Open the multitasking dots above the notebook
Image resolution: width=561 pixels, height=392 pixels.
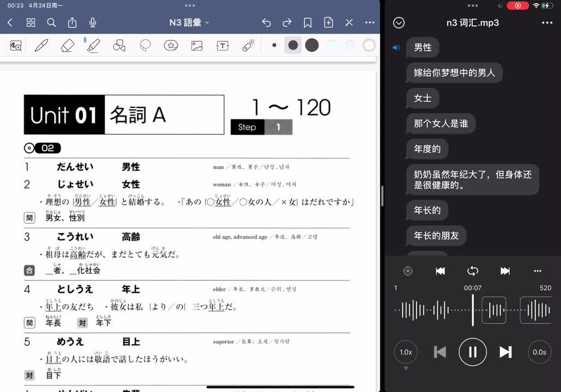pos(190,5)
